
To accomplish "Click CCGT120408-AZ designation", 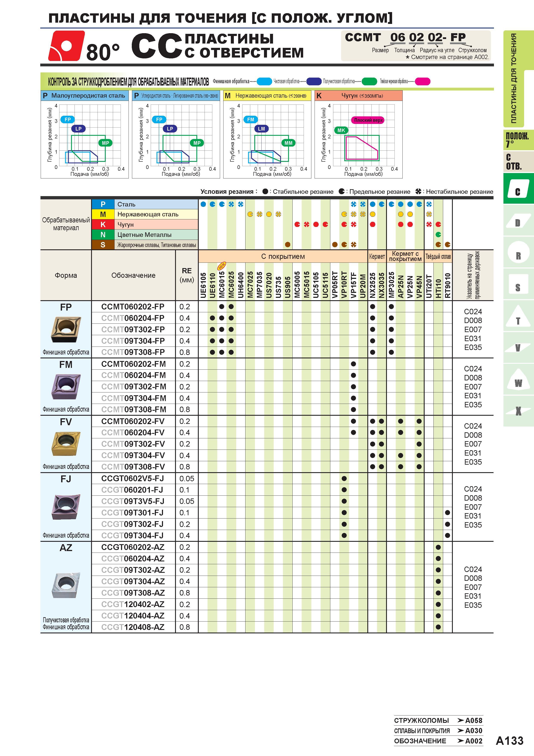I will click(133, 627).
